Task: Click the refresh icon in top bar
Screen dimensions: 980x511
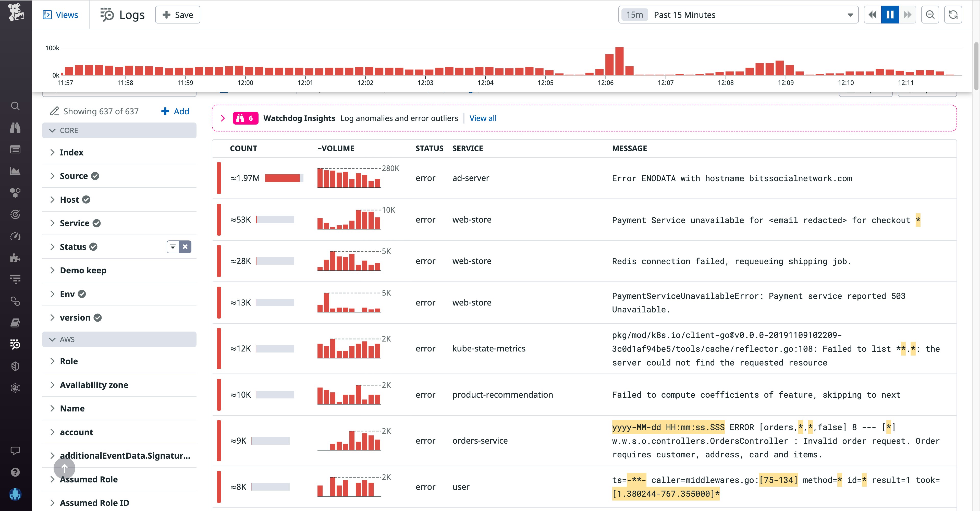Action: (x=953, y=15)
